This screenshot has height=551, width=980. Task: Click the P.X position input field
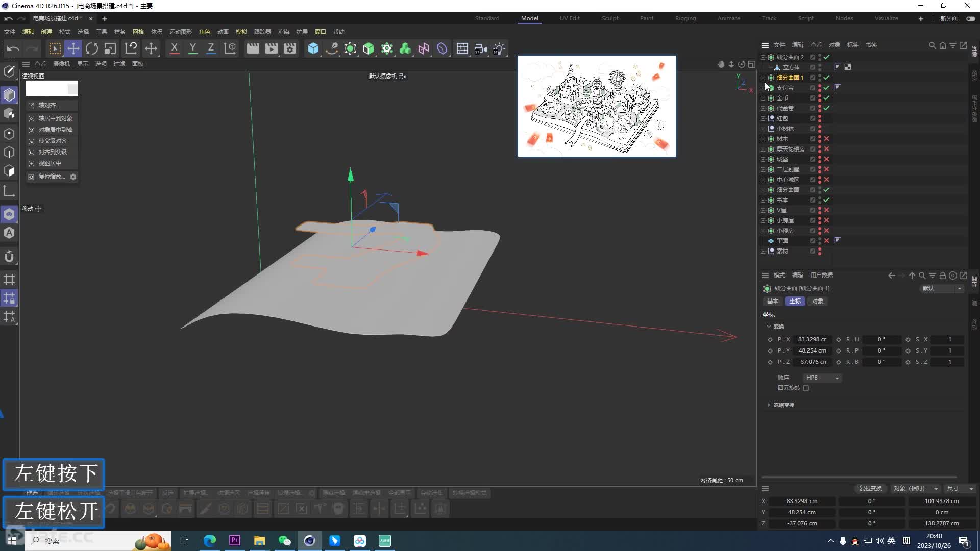coord(812,340)
